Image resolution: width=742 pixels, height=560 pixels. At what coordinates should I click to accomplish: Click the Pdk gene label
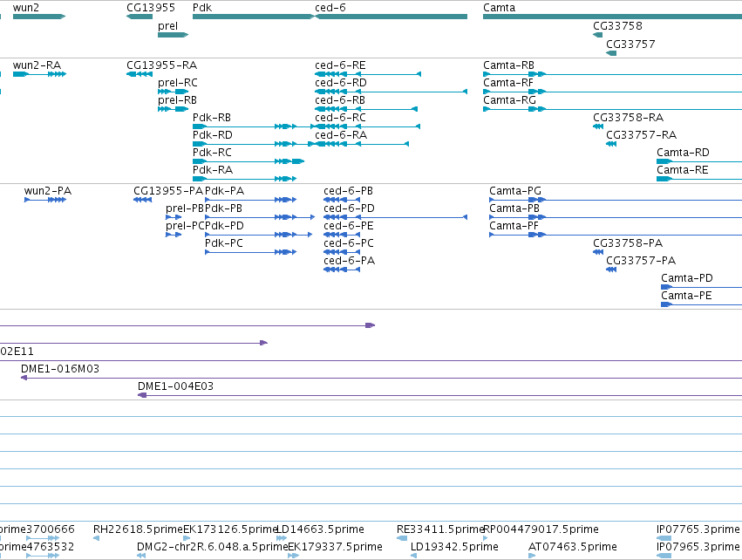point(202,8)
